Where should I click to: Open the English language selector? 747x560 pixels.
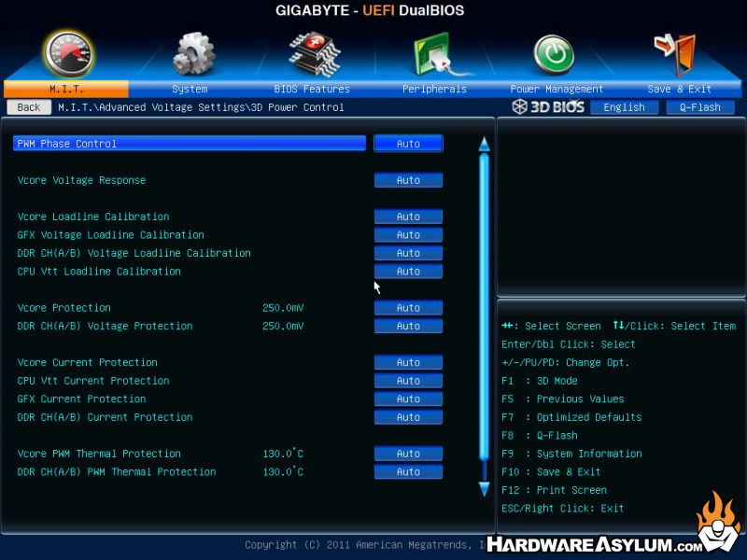624,107
